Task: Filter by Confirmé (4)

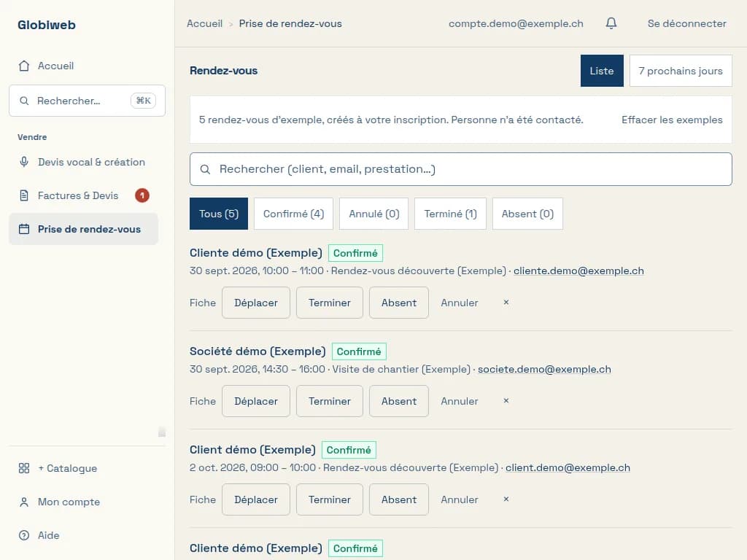Action: pyautogui.click(x=293, y=214)
